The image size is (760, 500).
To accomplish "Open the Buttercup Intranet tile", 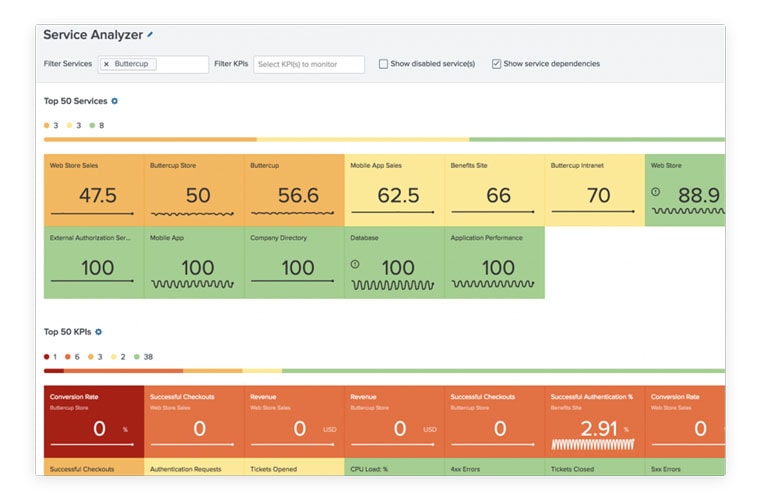I will 594,190.
